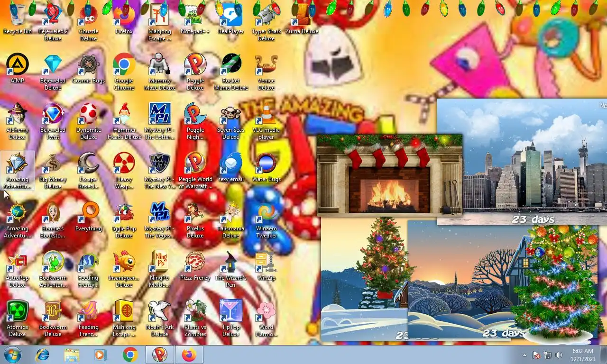Launch Internet Explorer from the taskbar
Screen dimensions: 607x364
pyautogui.click(x=43, y=355)
